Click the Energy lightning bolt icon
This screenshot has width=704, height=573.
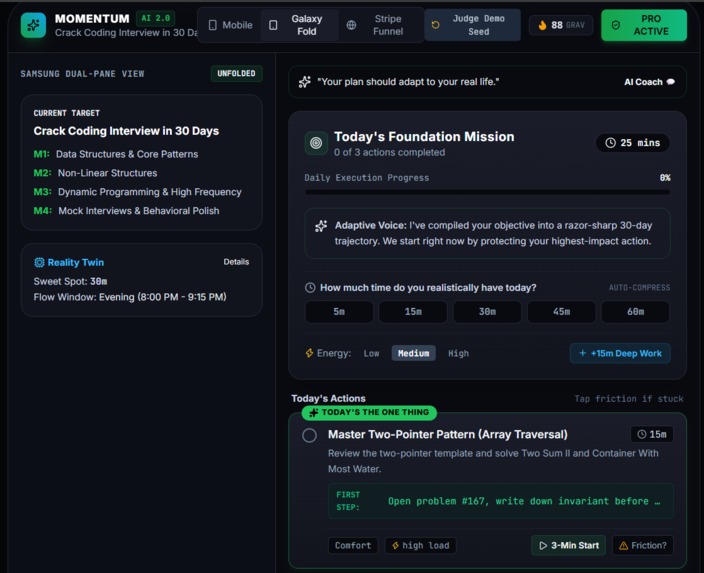pos(309,353)
